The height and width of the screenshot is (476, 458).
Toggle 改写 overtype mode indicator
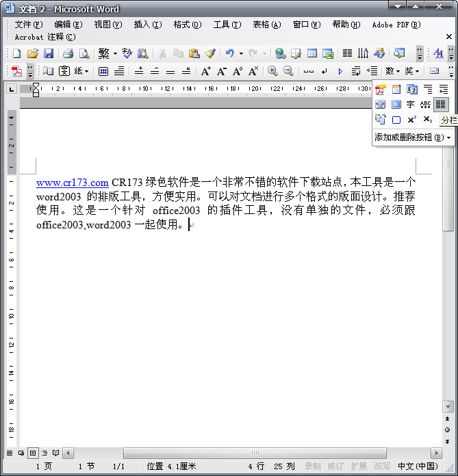coord(382,466)
